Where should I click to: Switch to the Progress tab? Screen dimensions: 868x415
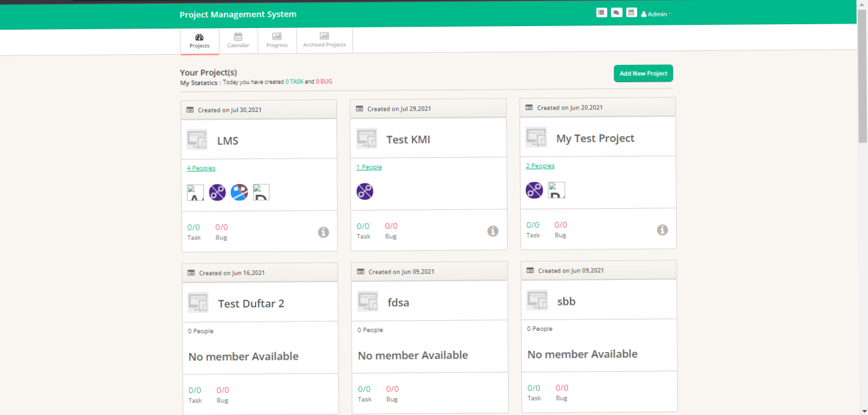pyautogui.click(x=277, y=39)
